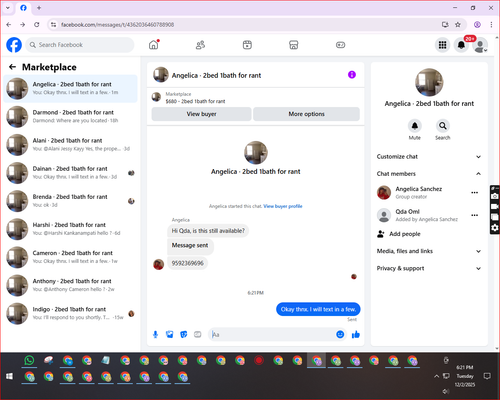500x400 pixels.
Task: Click the Search Facebook field
Action: [80, 45]
